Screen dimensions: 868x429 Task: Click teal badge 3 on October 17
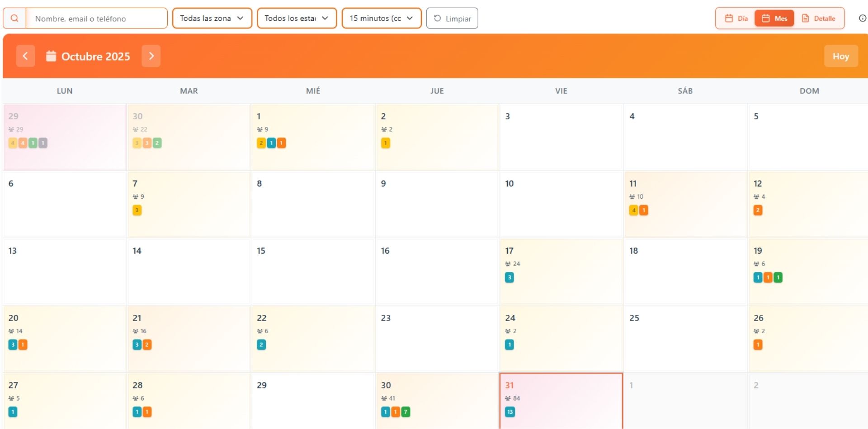(x=509, y=277)
